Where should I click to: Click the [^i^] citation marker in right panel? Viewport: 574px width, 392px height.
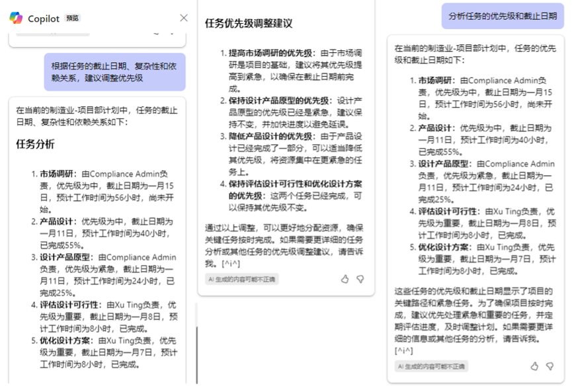coord(403,350)
